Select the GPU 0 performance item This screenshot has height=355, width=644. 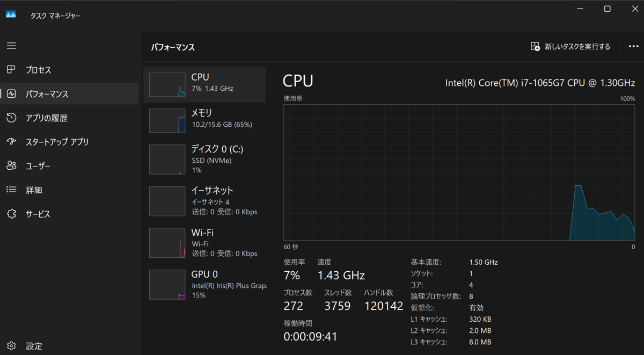coord(204,285)
